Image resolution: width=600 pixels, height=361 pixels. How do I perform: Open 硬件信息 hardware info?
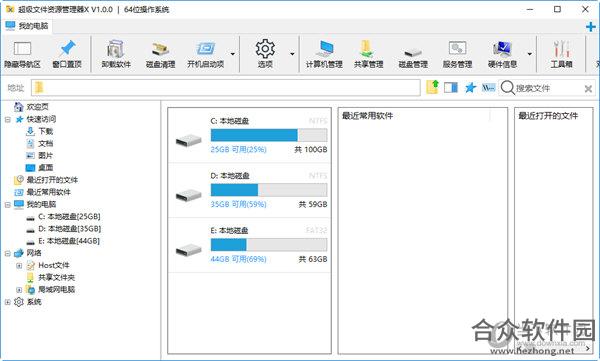point(502,55)
